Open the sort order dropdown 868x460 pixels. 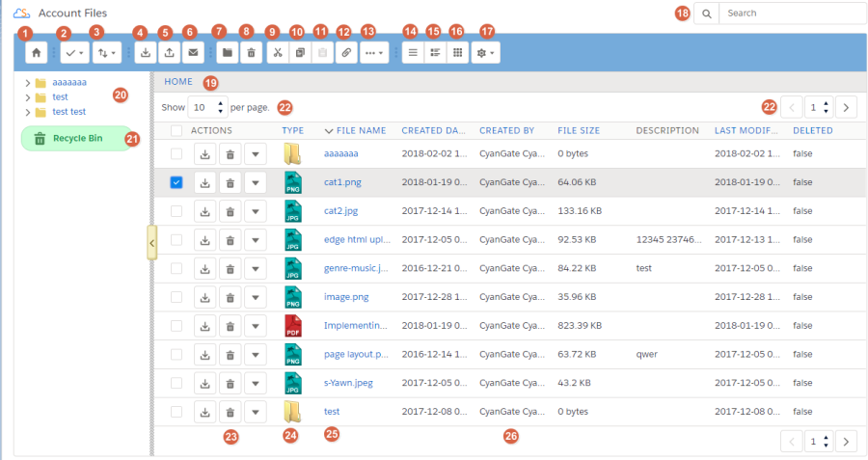click(x=106, y=52)
